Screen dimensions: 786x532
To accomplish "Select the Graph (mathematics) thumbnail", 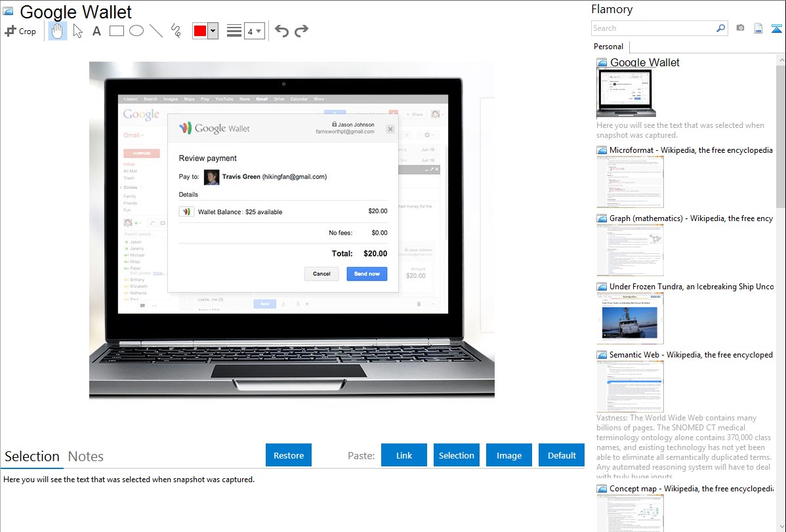I will [630, 250].
